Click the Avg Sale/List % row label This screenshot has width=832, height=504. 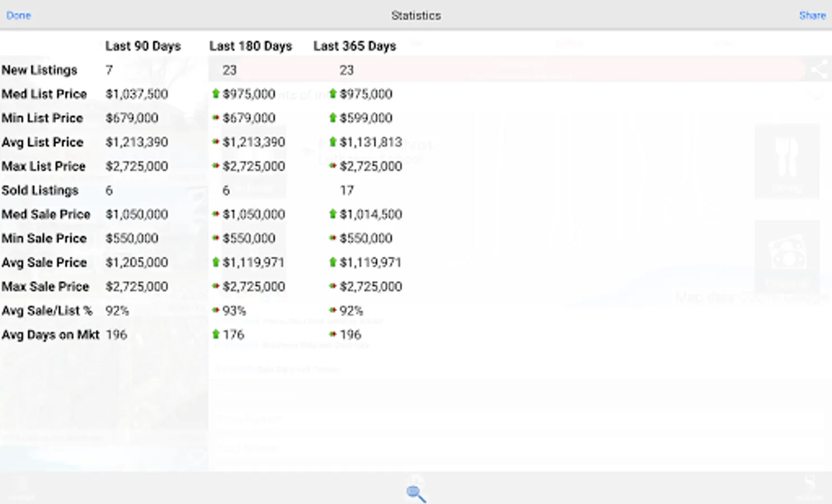[x=47, y=311]
